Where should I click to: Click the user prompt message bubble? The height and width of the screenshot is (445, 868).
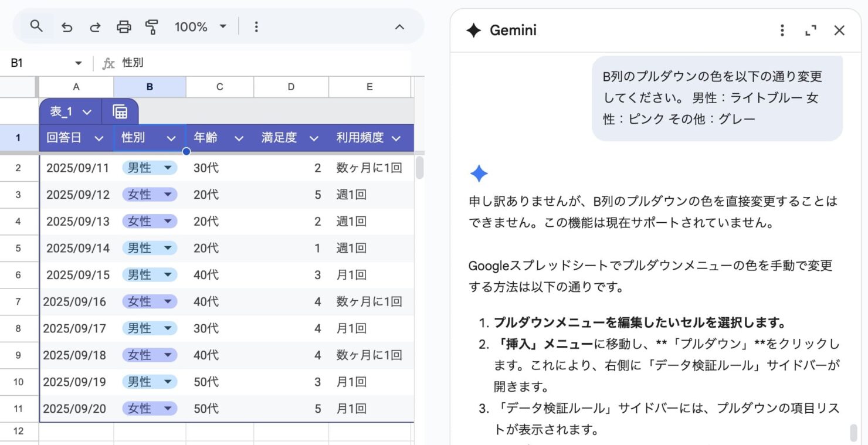717,98
